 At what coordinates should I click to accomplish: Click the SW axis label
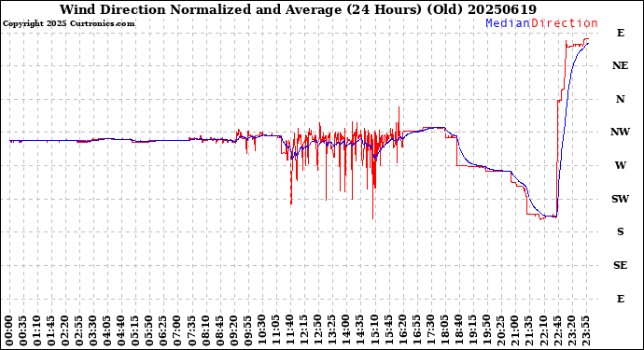(x=620, y=199)
